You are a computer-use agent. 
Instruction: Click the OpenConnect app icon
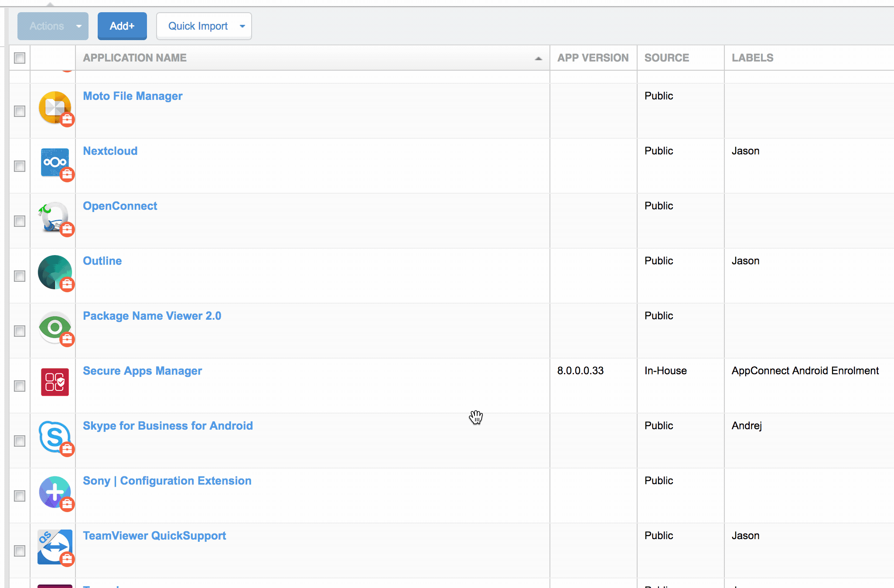[x=54, y=217]
